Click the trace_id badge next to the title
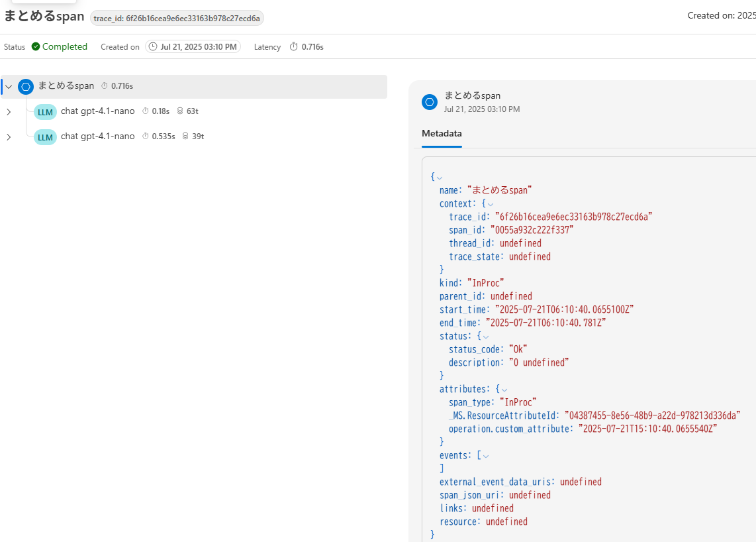This screenshot has height=542, width=756. tap(177, 18)
